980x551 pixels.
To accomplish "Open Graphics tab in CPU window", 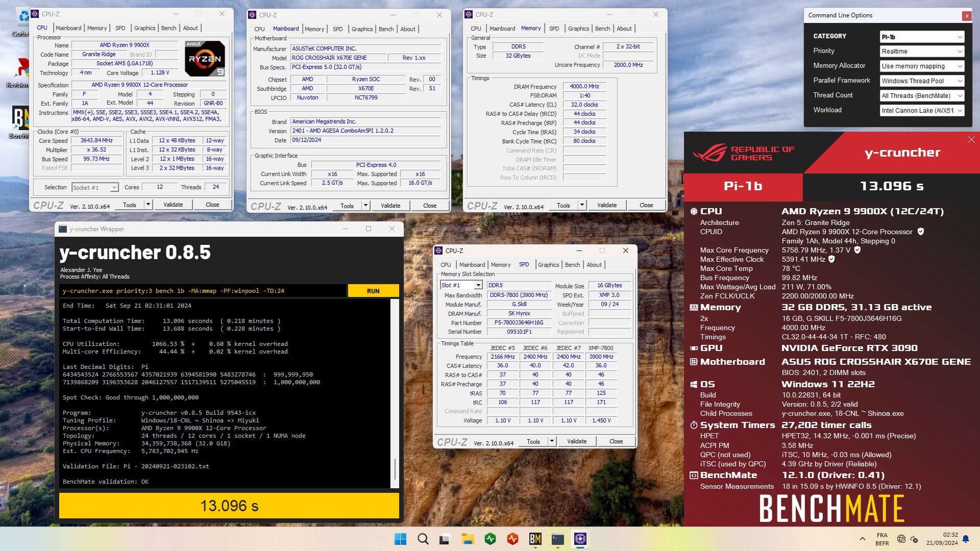I will 144,28.
